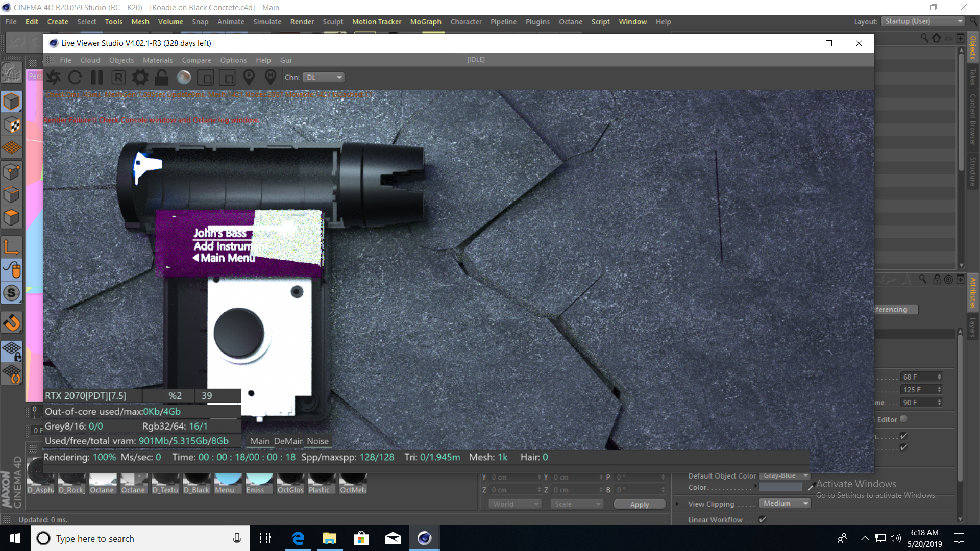The height and width of the screenshot is (551, 980).
Task: Switch to the Noise tab
Action: click(317, 441)
